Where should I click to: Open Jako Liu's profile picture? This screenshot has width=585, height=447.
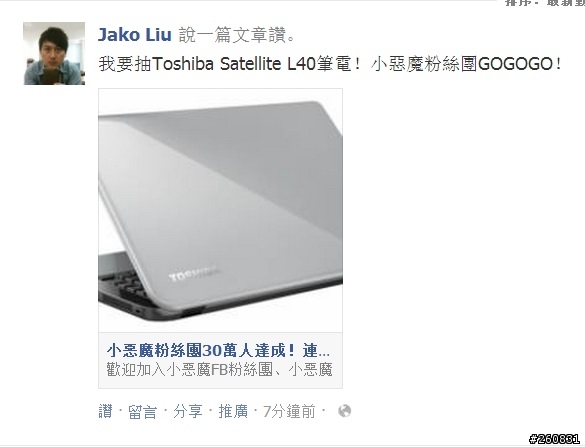pos(54,53)
